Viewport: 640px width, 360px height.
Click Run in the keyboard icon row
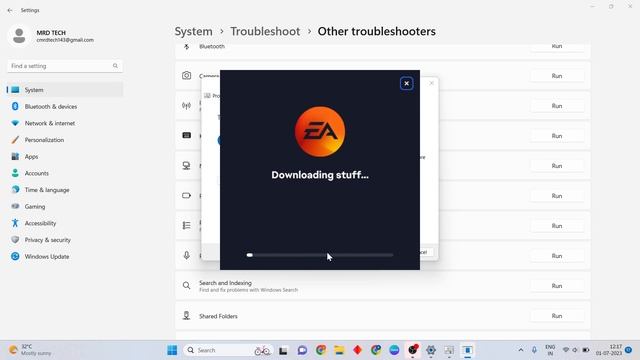point(557,136)
